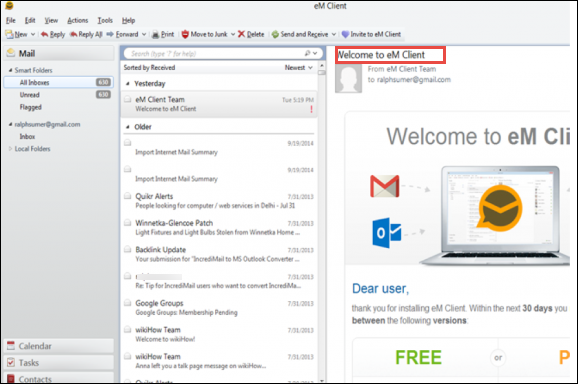The width and height of the screenshot is (578, 384).
Task: Click envelope icon of Backlink Update message
Action: (128, 249)
